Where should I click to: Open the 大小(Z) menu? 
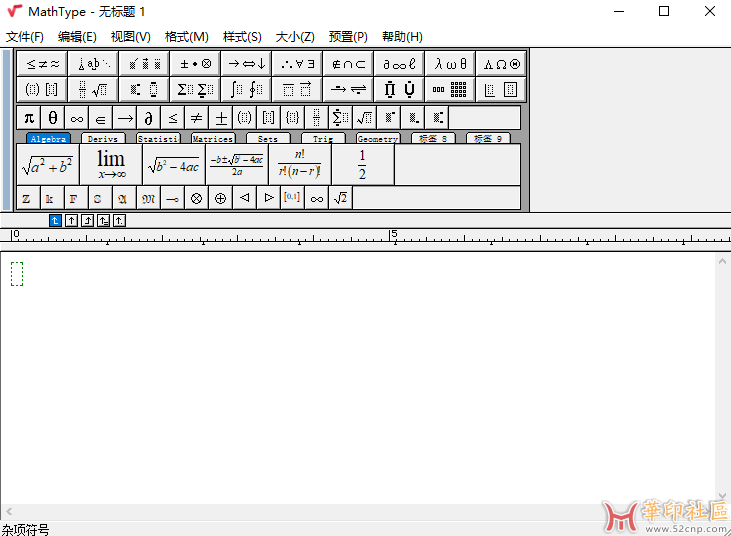click(x=295, y=37)
